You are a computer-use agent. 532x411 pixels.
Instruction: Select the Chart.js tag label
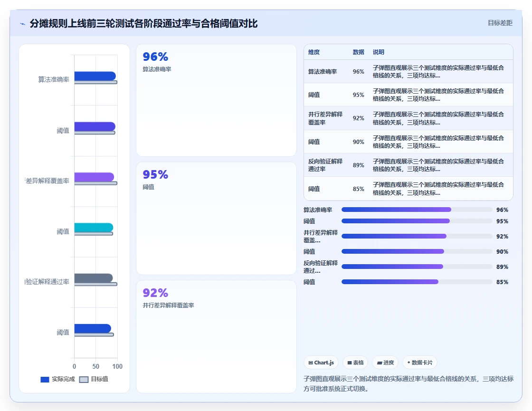click(324, 363)
